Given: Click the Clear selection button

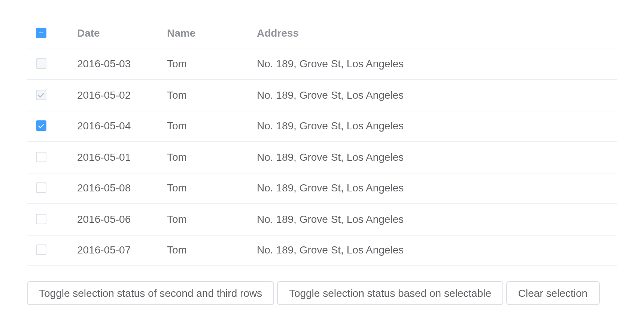Looking at the screenshot, I should tap(553, 293).
